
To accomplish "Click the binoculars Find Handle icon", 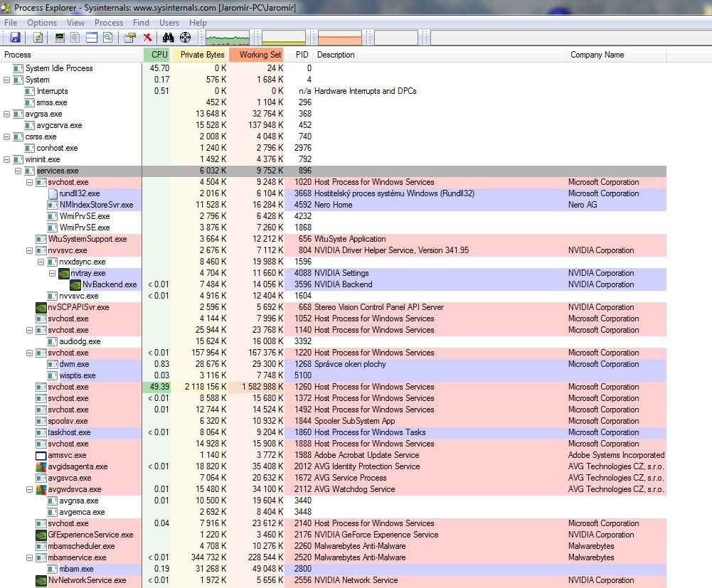I will pyautogui.click(x=169, y=38).
